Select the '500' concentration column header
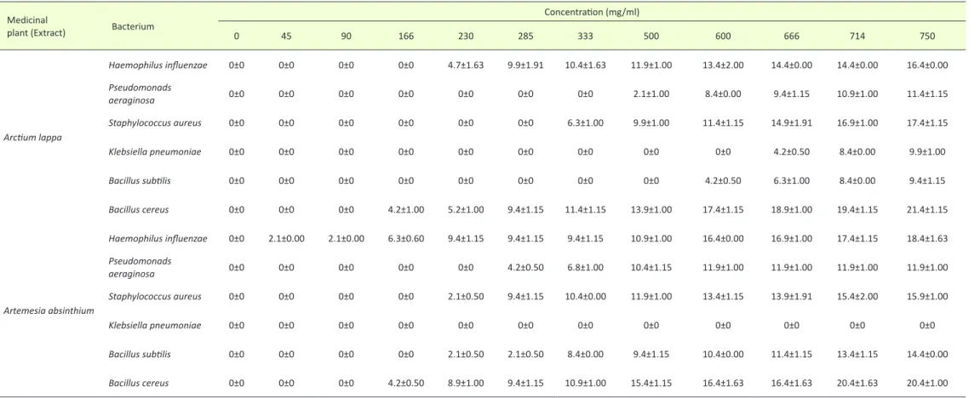Viewport: 980px width, 398px height. coord(650,37)
